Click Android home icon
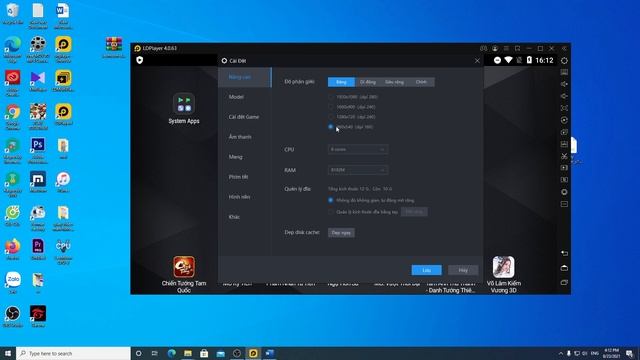Viewport: 640px width, 360px height. click(564, 268)
